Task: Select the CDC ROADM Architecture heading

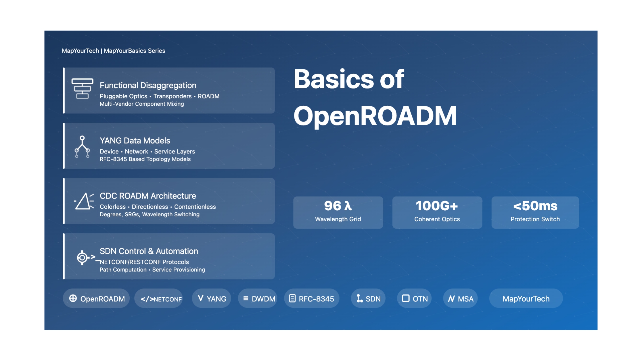Action: coord(148,196)
